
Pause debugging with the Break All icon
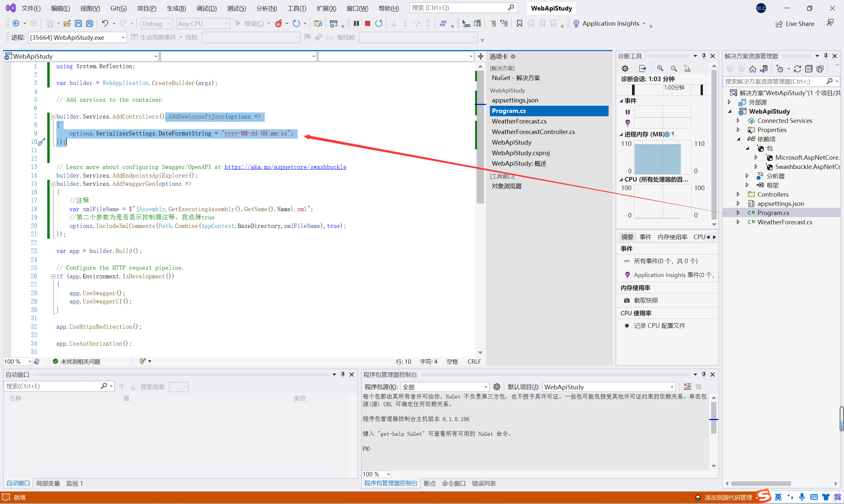click(x=356, y=23)
